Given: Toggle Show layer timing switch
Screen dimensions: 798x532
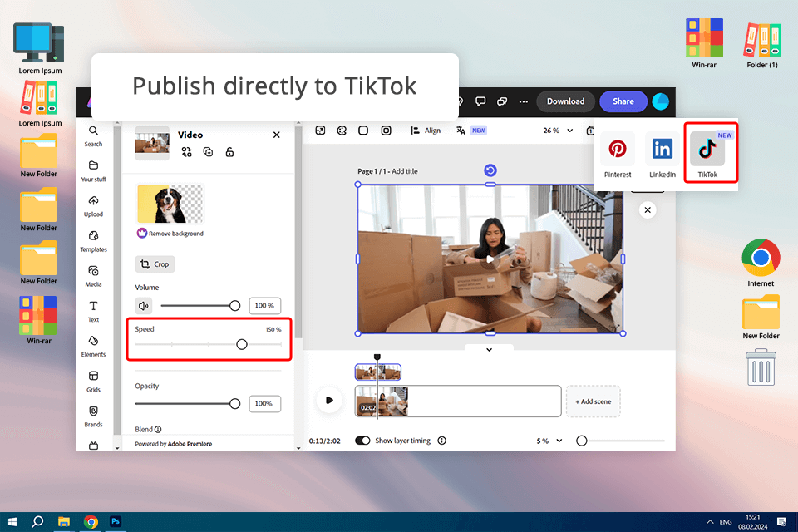Looking at the screenshot, I should coord(362,441).
